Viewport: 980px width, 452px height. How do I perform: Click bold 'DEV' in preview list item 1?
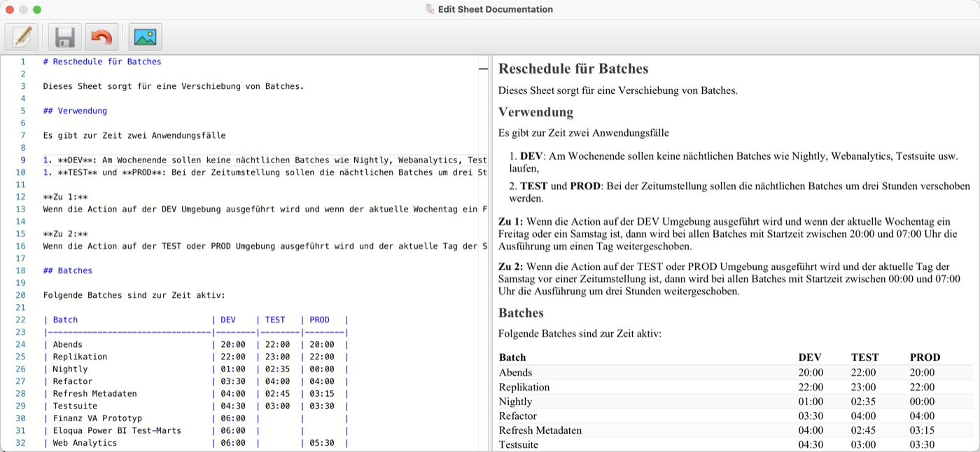coord(532,156)
